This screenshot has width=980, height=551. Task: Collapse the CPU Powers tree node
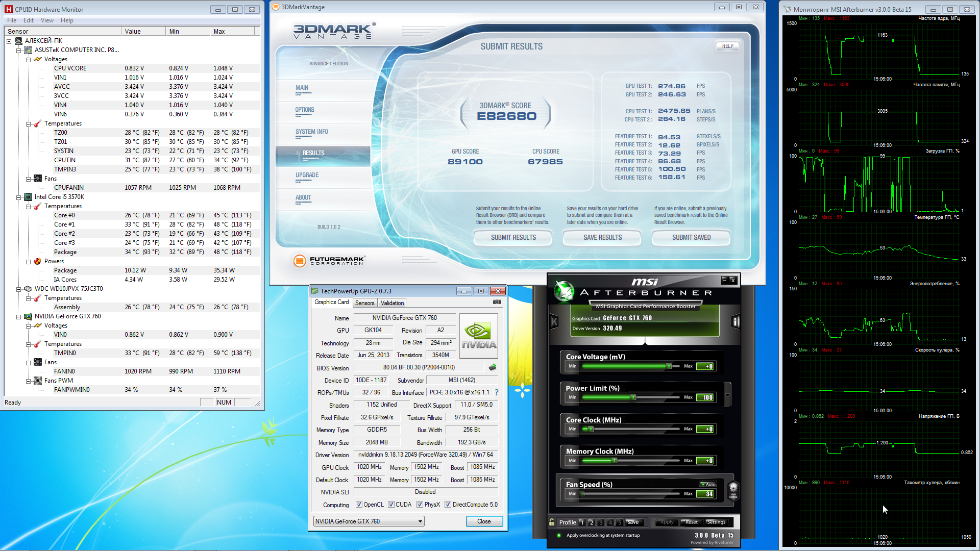point(29,262)
